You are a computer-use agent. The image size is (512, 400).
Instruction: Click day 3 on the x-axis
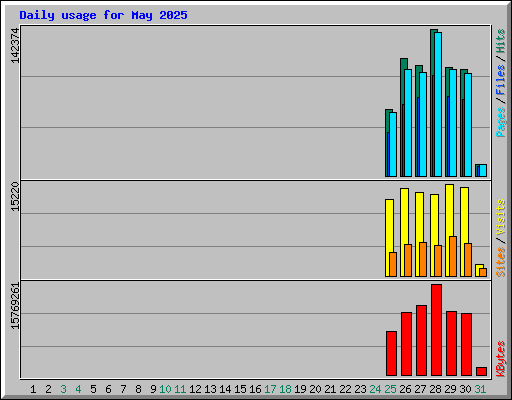click(x=63, y=389)
